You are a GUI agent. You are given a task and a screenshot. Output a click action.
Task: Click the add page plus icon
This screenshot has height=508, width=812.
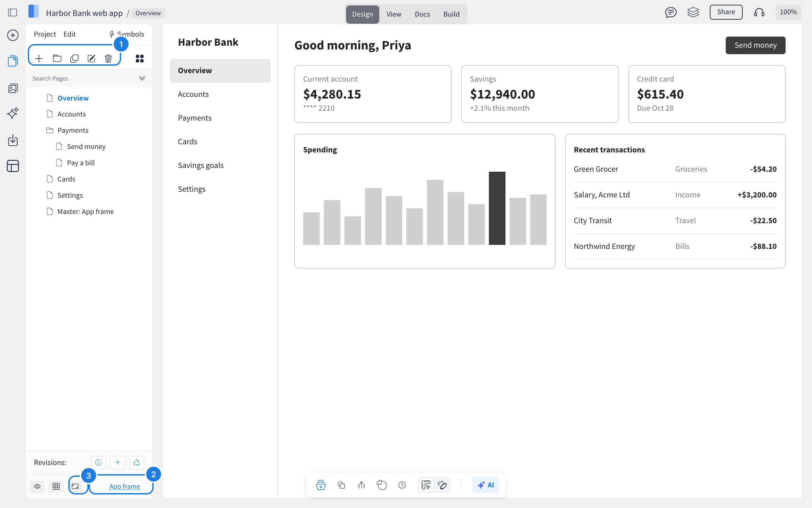pyautogui.click(x=39, y=59)
